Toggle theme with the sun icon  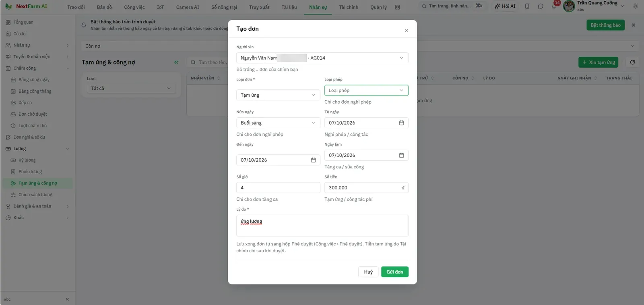pyautogui.click(x=636, y=6)
